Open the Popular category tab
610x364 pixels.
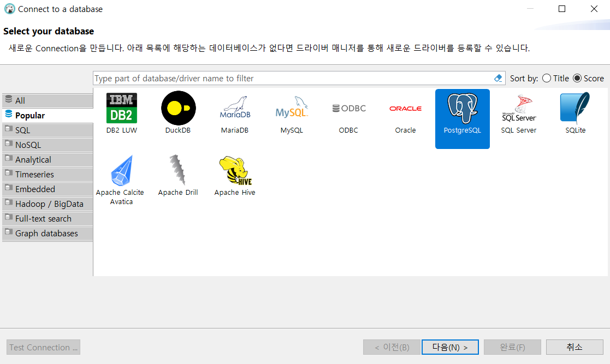pyautogui.click(x=48, y=116)
